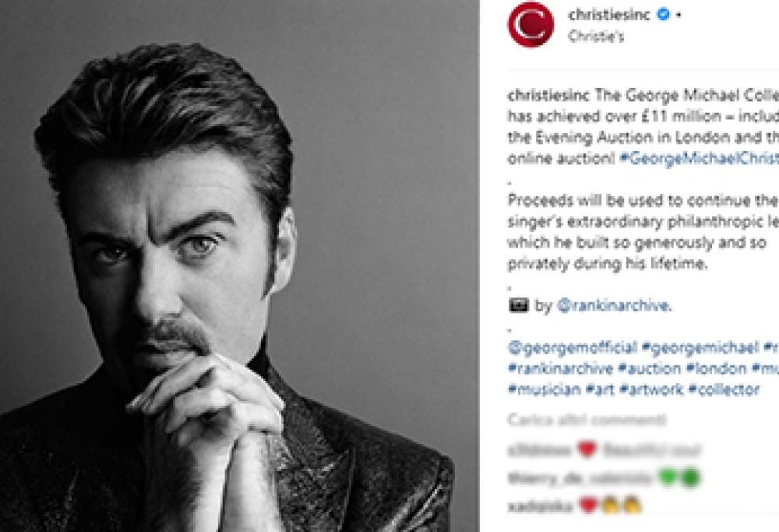Click the heart emoji in the first comment
The height and width of the screenshot is (532, 779).
(586, 448)
